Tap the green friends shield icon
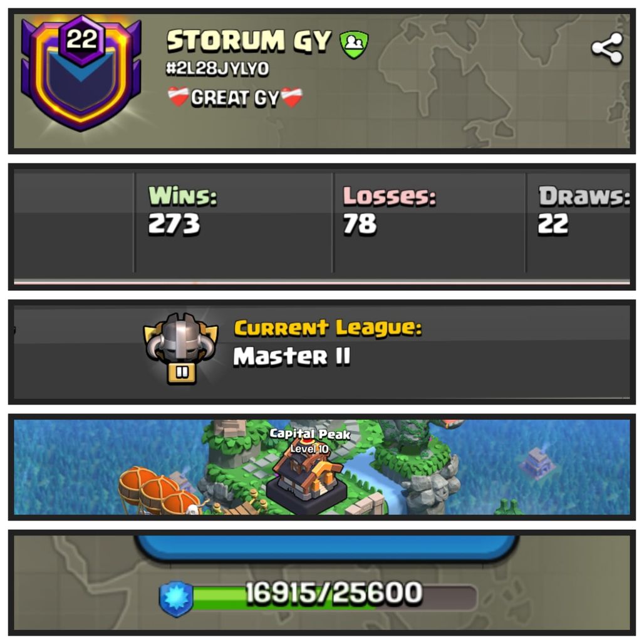The height and width of the screenshot is (644, 644). (x=353, y=44)
